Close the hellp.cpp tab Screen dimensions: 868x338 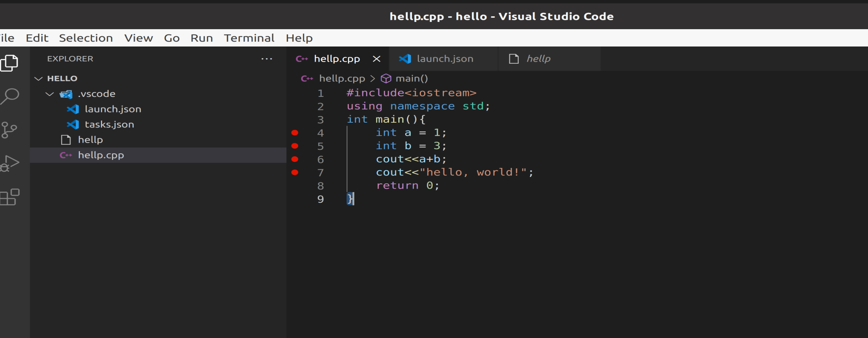[x=376, y=59]
